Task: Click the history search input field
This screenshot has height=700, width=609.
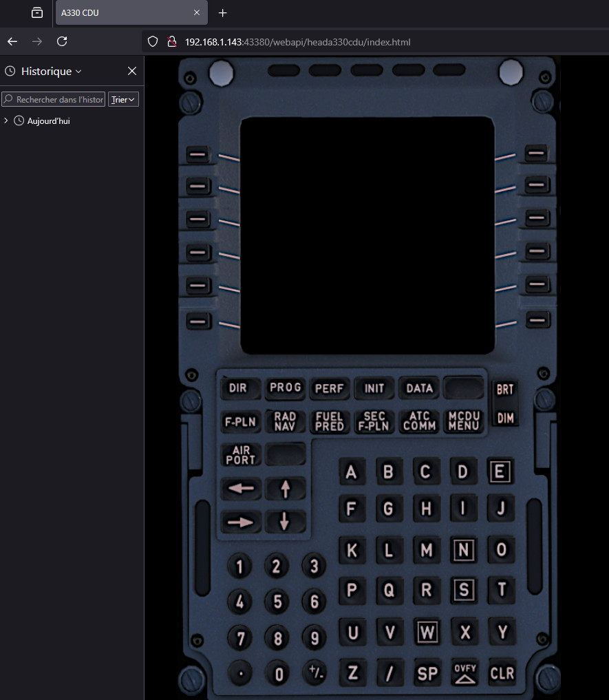Action: (54, 100)
